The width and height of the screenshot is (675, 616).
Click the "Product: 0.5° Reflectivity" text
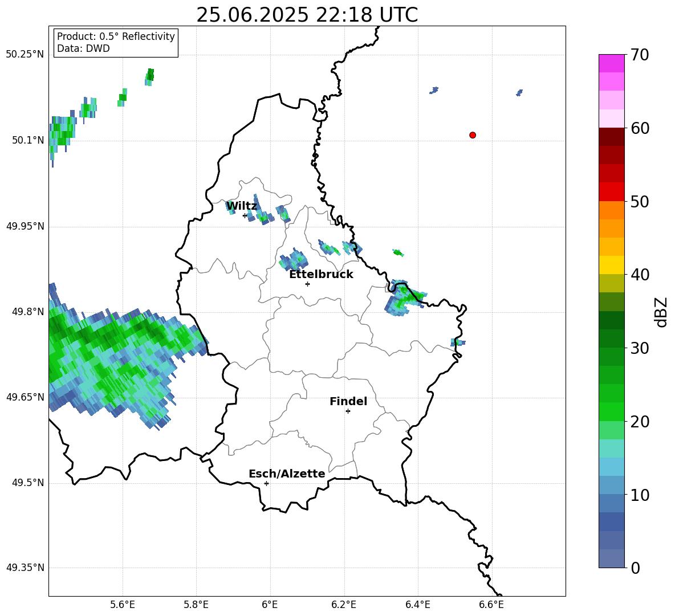[x=116, y=36]
